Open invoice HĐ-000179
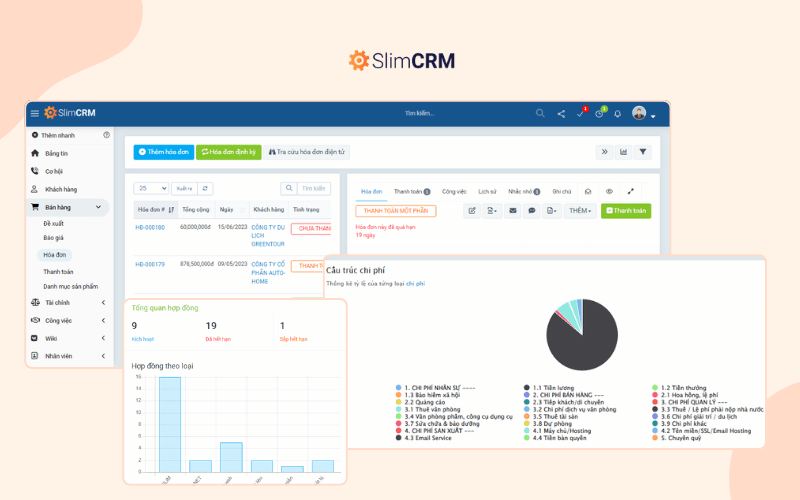The width and height of the screenshot is (800, 500). click(x=150, y=264)
